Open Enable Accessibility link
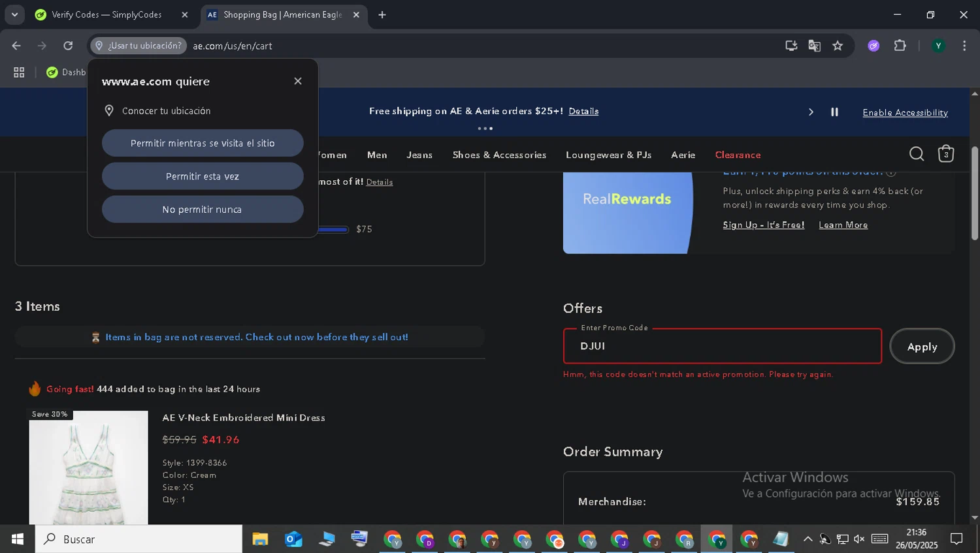Viewport: 980px width, 553px height. pos(905,112)
